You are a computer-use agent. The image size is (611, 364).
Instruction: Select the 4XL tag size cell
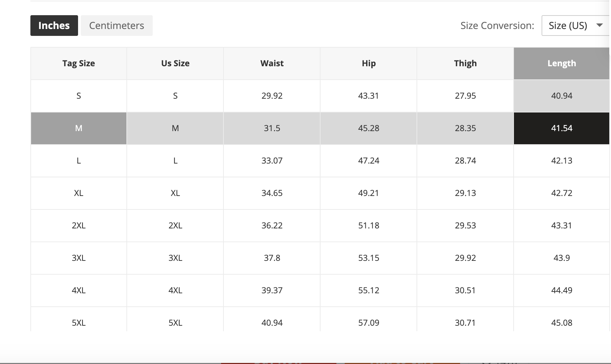click(79, 291)
